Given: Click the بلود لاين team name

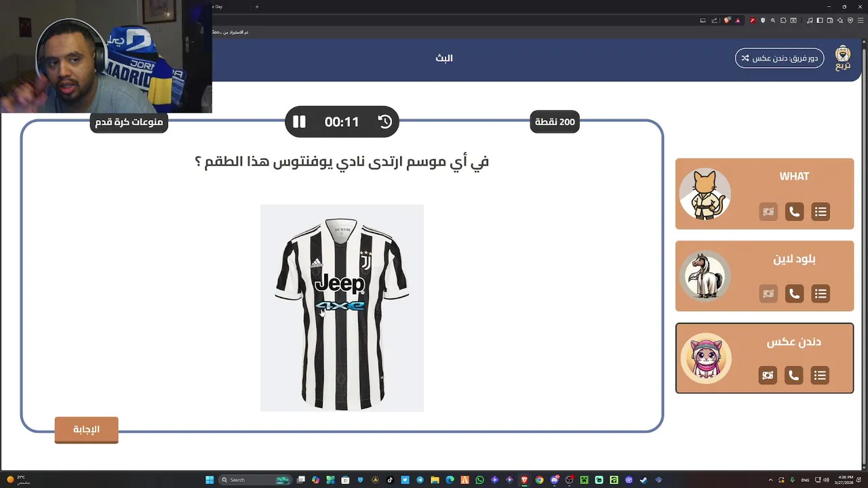Looking at the screenshot, I should pyautogui.click(x=794, y=259).
